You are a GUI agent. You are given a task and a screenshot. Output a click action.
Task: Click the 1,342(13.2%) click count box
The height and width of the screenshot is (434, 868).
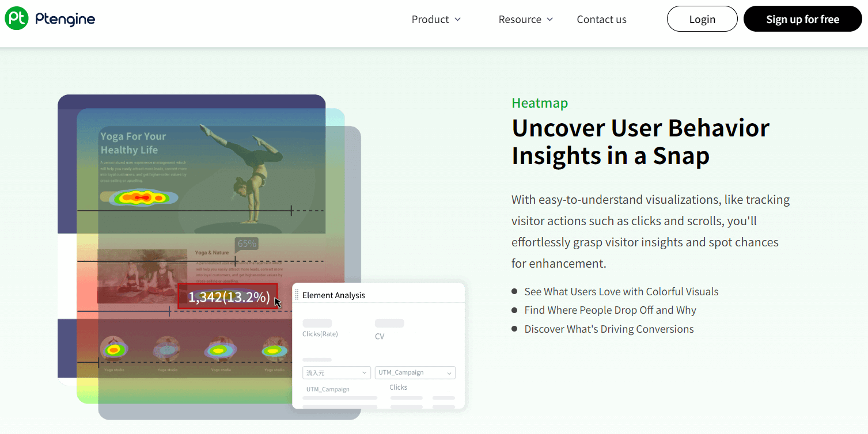(x=228, y=297)
